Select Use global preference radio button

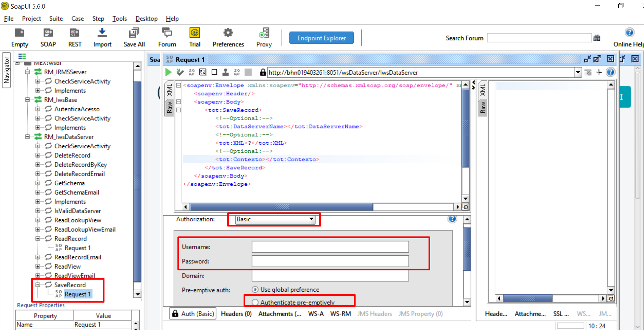click(x=255, y=290)
